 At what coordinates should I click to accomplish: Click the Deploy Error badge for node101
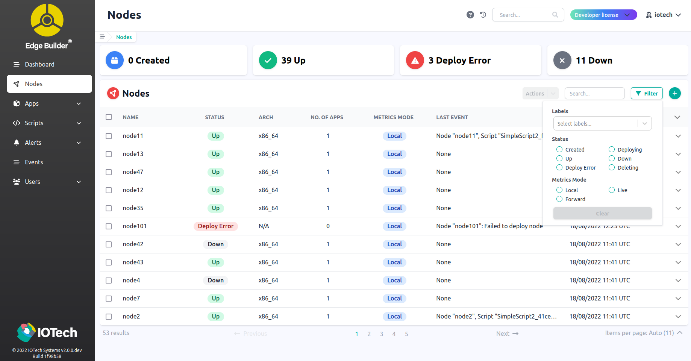pos(215,226)
